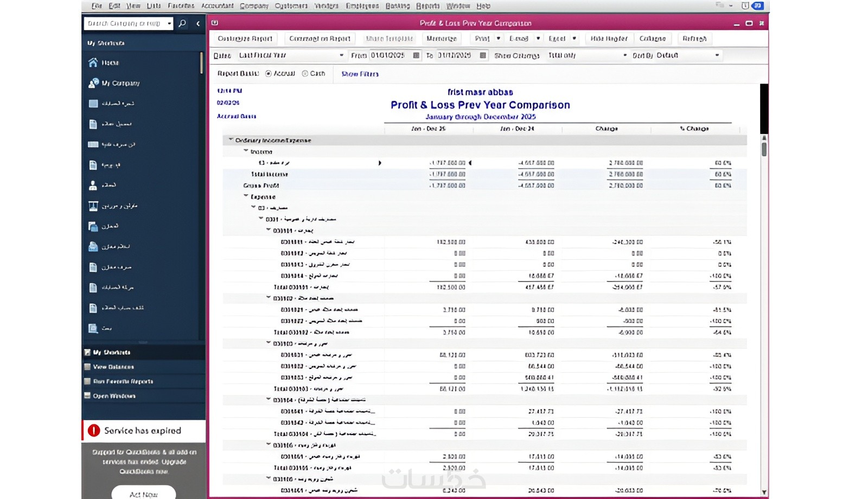The height and width of the screenshot is (499, 868).
Task: Open the reminders clock icon in menu bar
Action: 745,6
